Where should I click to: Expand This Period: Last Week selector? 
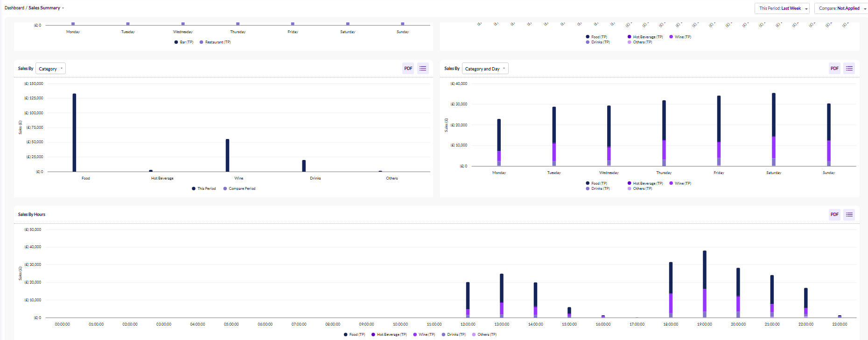pyautogui.click(x=783, y=8)
